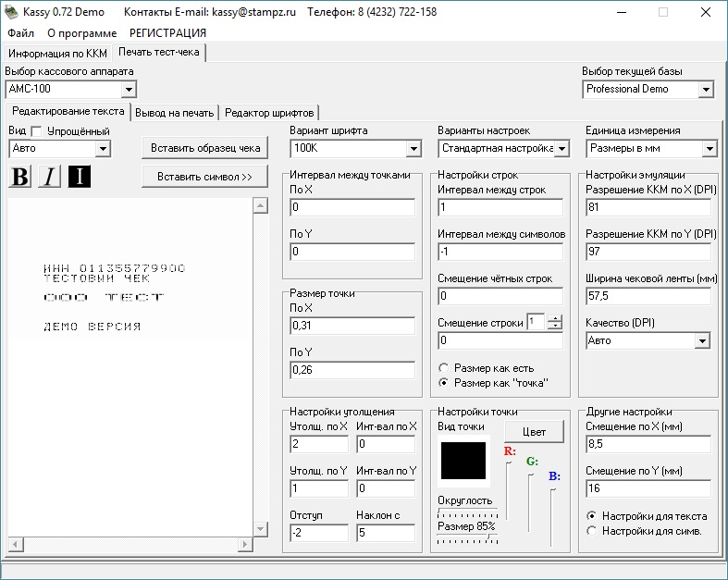Viewport: 728px width, 580px height.
Task: Open the Professional Demo database dropdown
Action: click(x=706, y=90)
